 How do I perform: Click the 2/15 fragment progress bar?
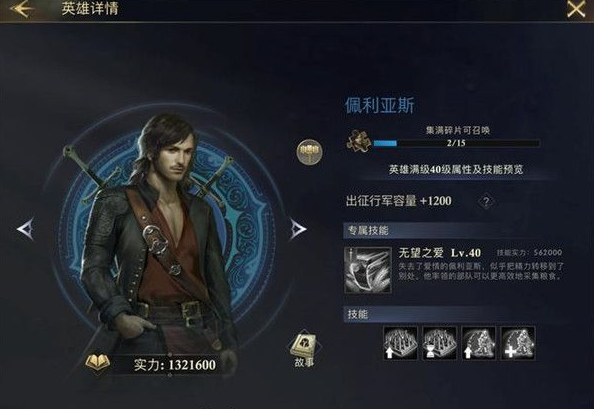click(x=456, y=143)
